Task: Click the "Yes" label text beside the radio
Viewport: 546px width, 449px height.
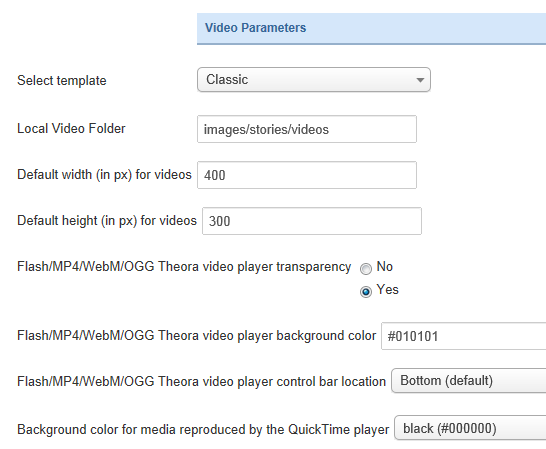Action: point(387,289)
